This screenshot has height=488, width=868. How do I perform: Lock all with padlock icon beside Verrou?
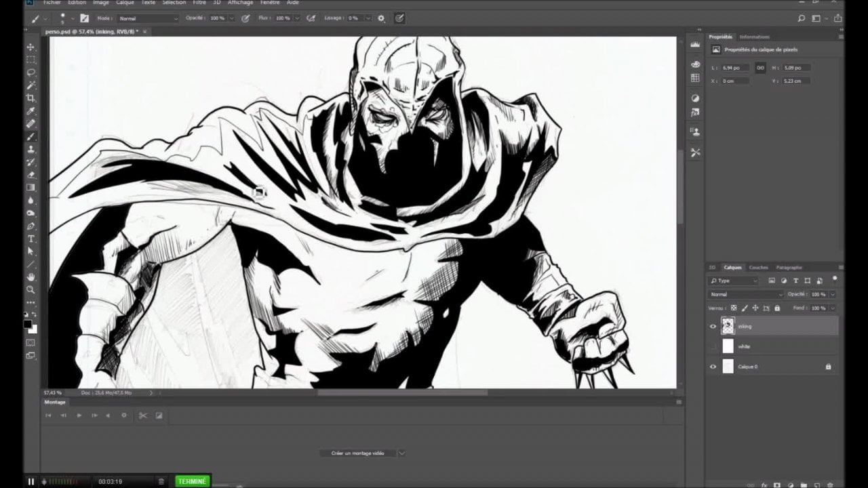(x=777, y=308)
